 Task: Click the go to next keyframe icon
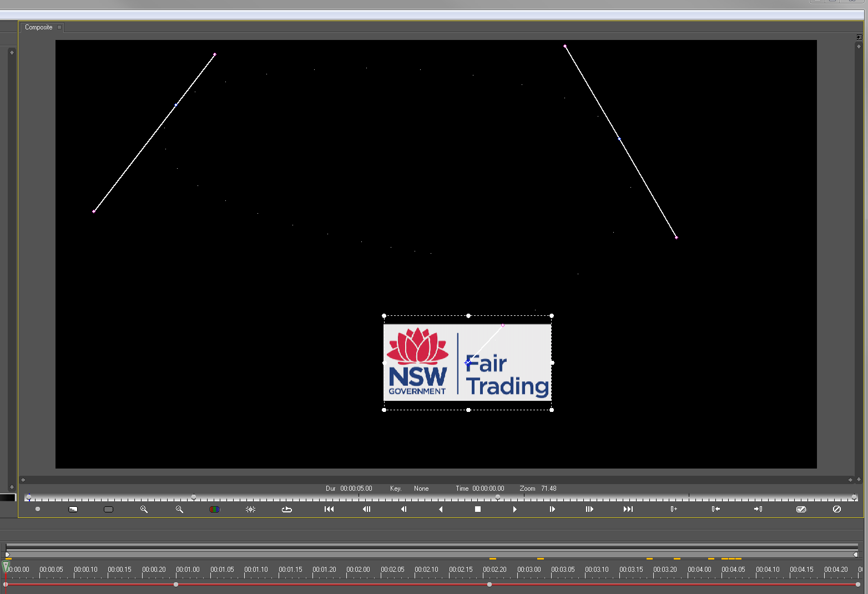coord(758,509)
